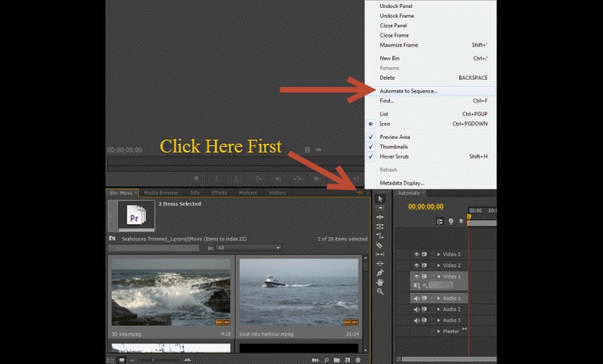Image resolution: width=603 pixels, height=364 pixels.
Task: Click the timeline Add Marker icon
Action: click(x=461, y=221)
